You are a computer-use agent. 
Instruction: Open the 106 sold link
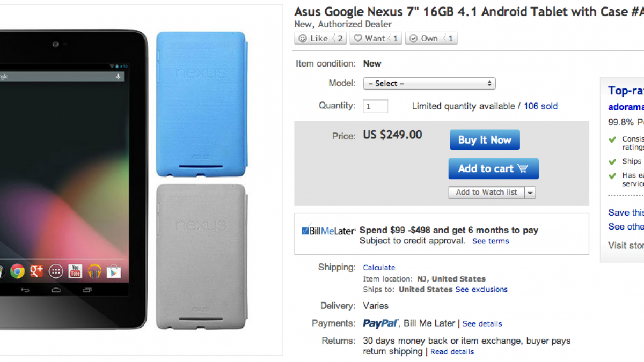540,106
